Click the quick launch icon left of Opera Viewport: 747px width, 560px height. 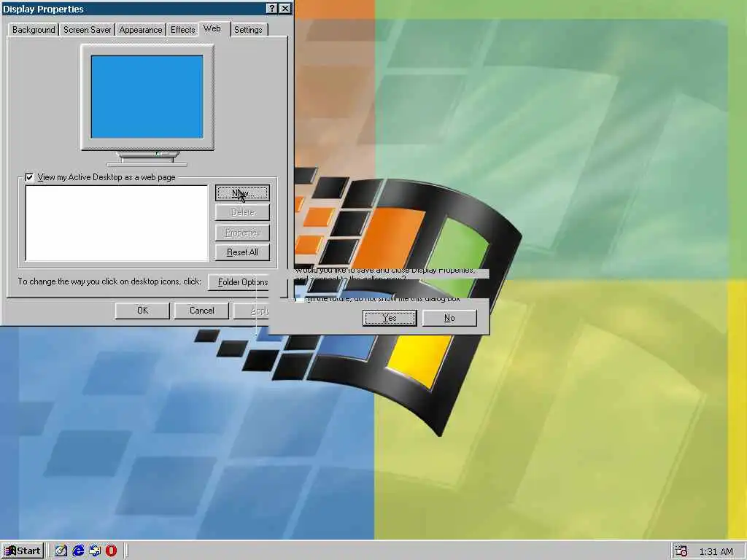point(95,551)
